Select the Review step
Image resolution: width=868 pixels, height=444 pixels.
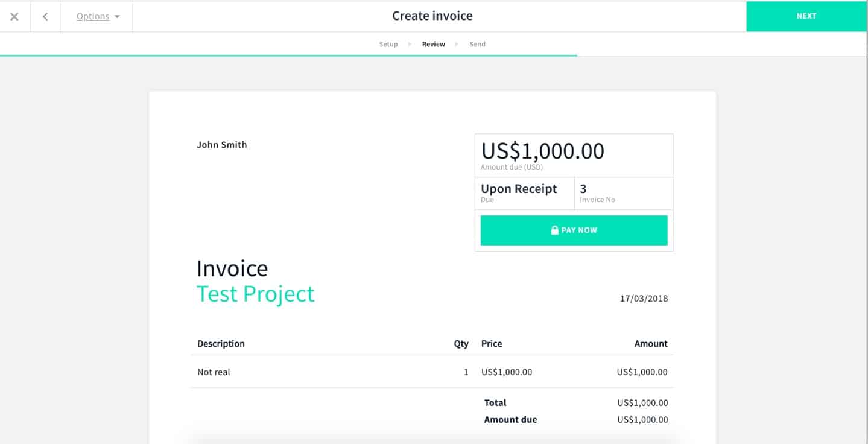point(434,44)
